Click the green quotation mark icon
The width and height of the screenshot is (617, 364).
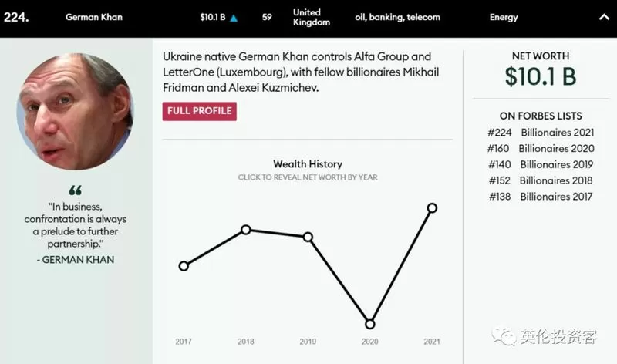pyautogui.click(x=75, y=190)
